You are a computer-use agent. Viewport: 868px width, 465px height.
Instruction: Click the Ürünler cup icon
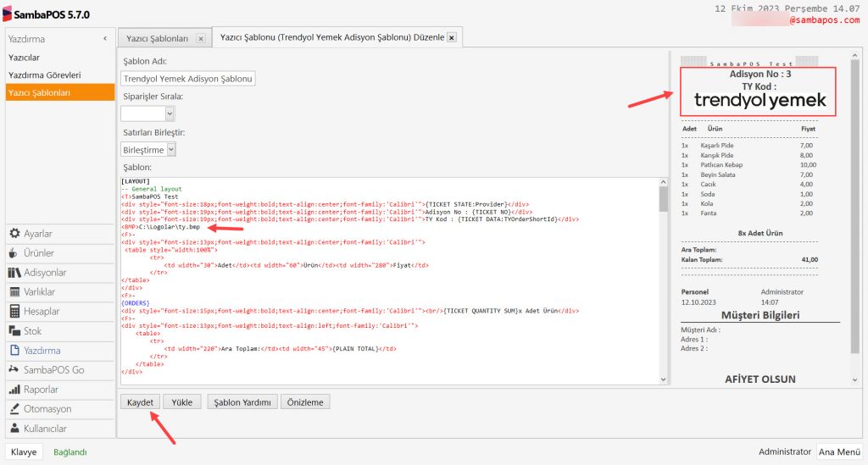14,253
